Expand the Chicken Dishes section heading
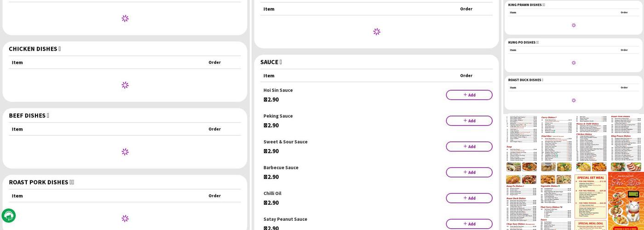This screenshot has width=644, height=230. [34, 49]
